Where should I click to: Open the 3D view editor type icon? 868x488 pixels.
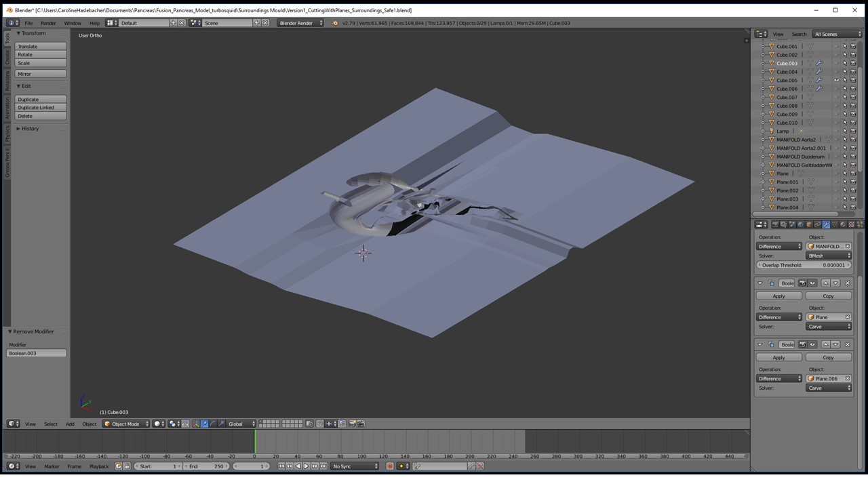[x=13, y=424]
